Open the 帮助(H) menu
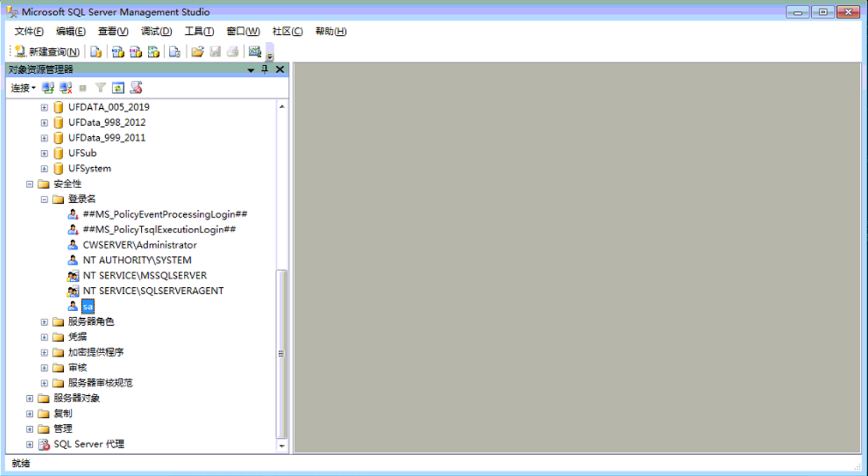 (331, 32)
